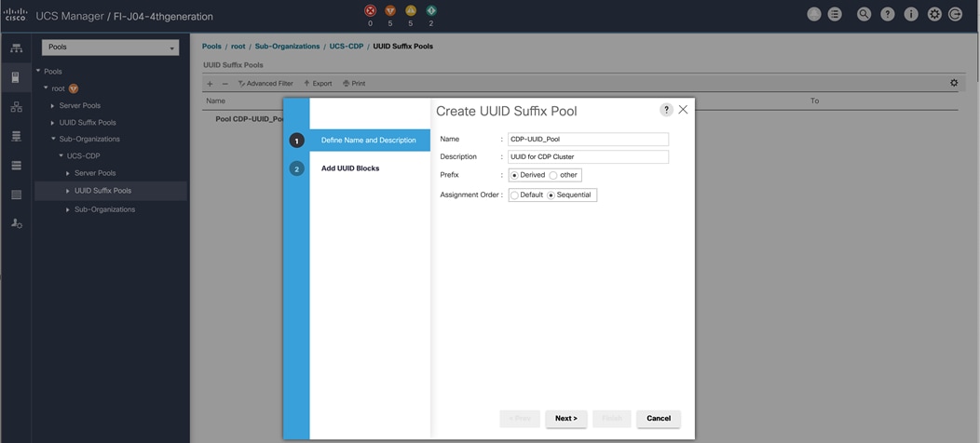
Task: Expand Server Pools under root
Action: 53,105
